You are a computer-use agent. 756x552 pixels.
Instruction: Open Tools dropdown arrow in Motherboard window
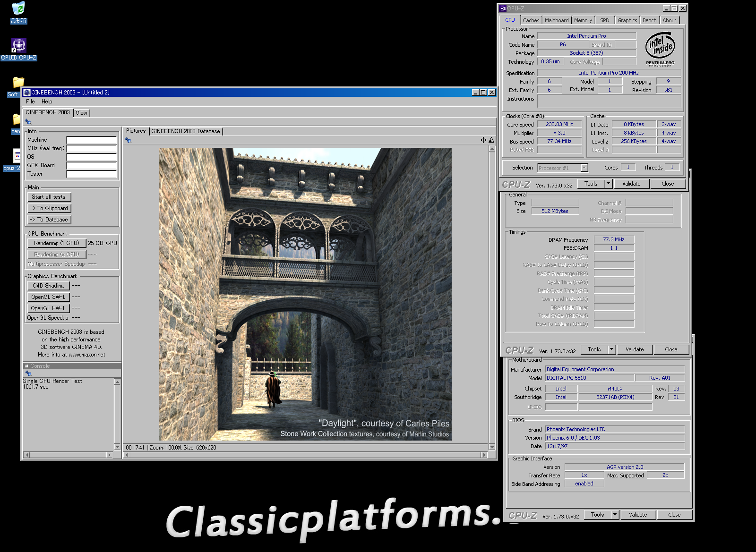615,515
